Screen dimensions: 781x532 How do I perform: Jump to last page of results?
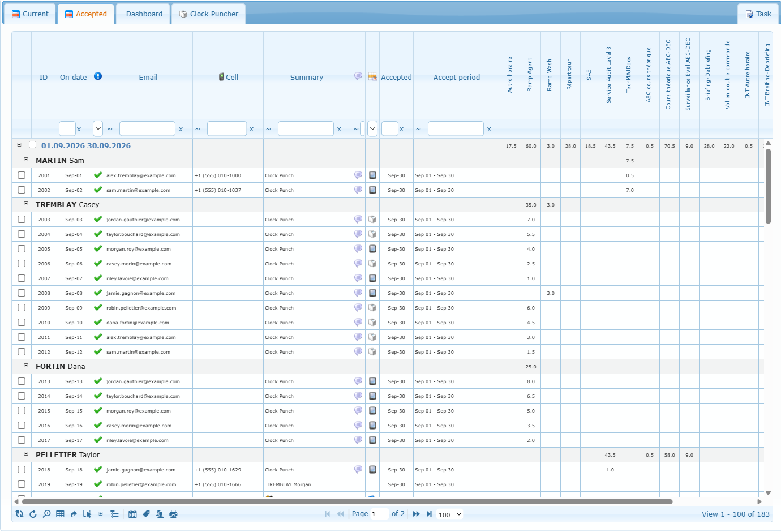pos(429,514)
